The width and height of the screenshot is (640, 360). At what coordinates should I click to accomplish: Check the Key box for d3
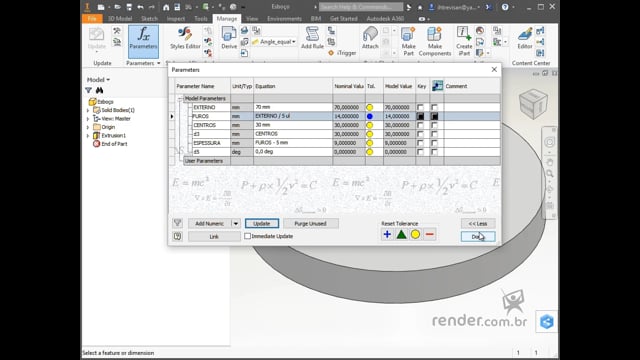coord(420,134)
